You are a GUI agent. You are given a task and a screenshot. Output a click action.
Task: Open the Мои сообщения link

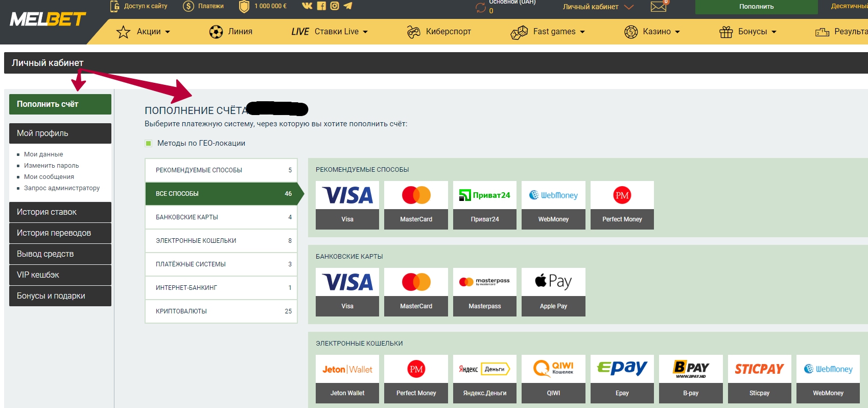click(49, 177)
